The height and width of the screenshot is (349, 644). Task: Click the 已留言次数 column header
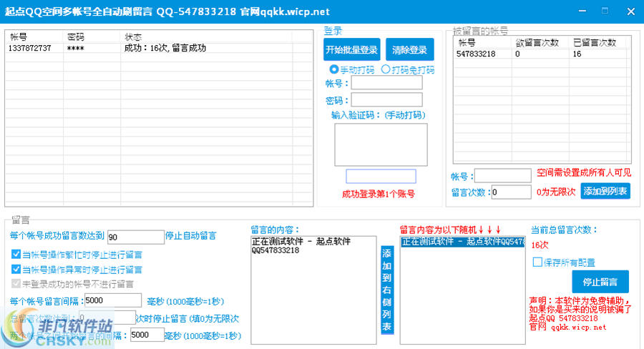point(597,43)
